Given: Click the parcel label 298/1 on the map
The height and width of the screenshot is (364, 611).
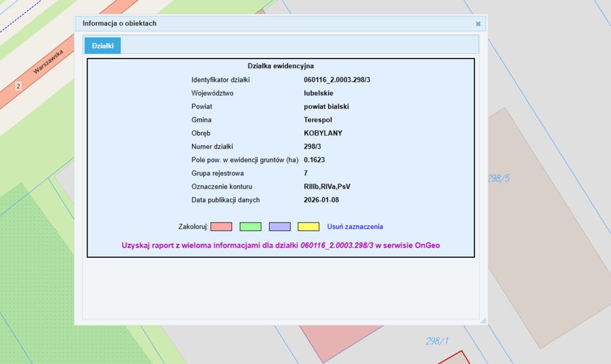Looking at the screenshot, I should click(437, 341).
